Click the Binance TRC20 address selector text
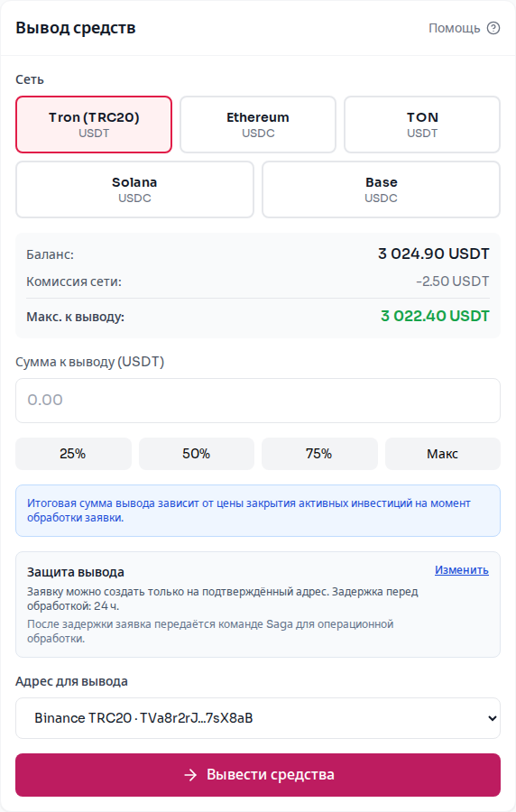 pos(143,718)
